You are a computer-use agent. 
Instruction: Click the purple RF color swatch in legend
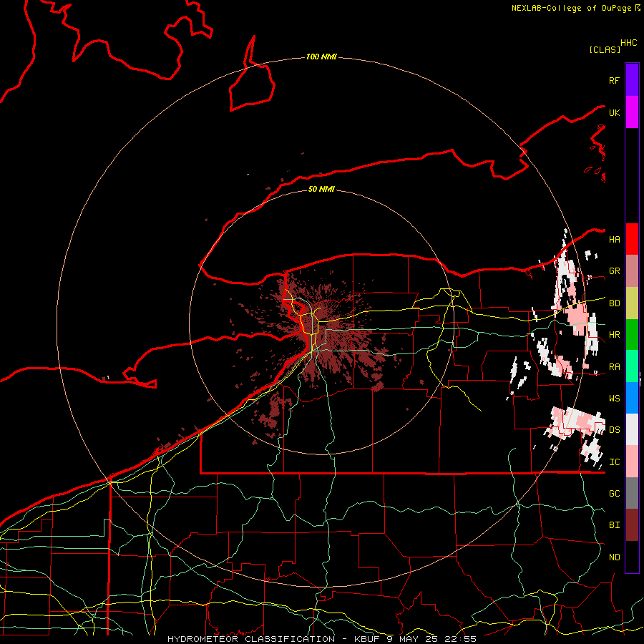[632, 80]
